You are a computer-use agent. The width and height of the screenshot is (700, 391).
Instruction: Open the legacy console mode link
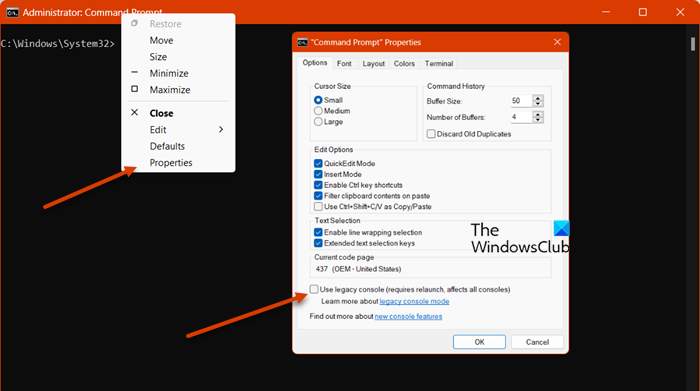point(414,301)
